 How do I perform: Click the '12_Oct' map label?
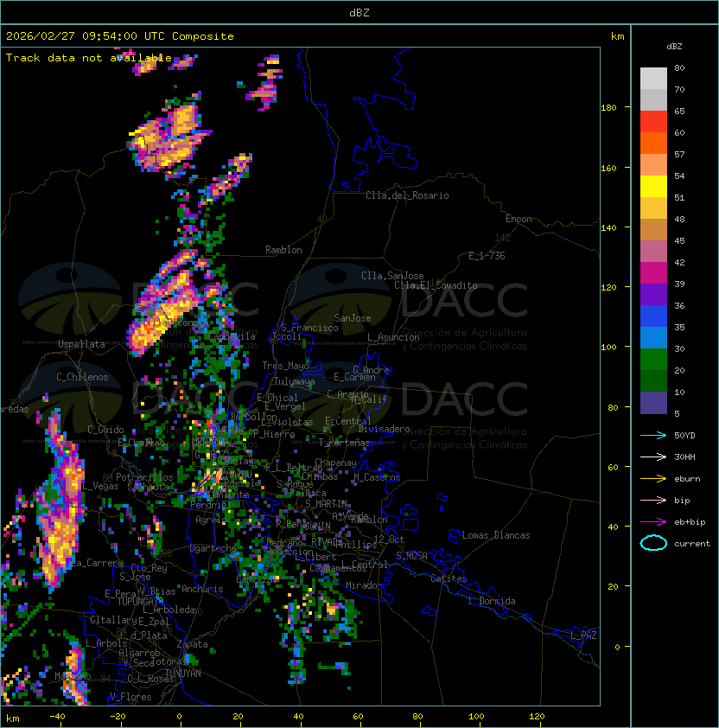pos(389,540)
